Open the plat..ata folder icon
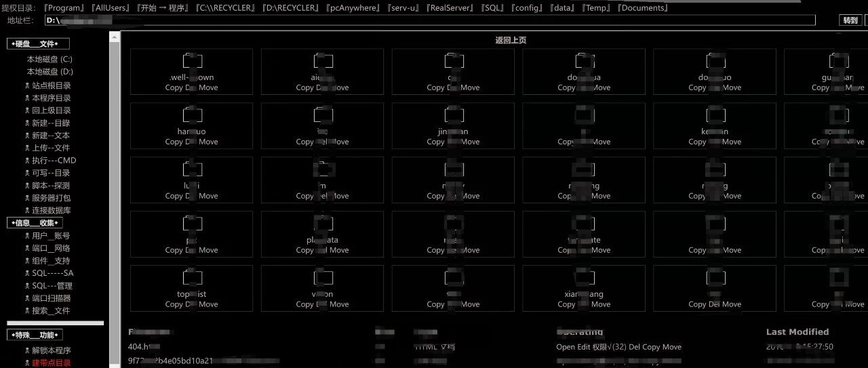This screenshot has height=368, width=868. [323, 224]
